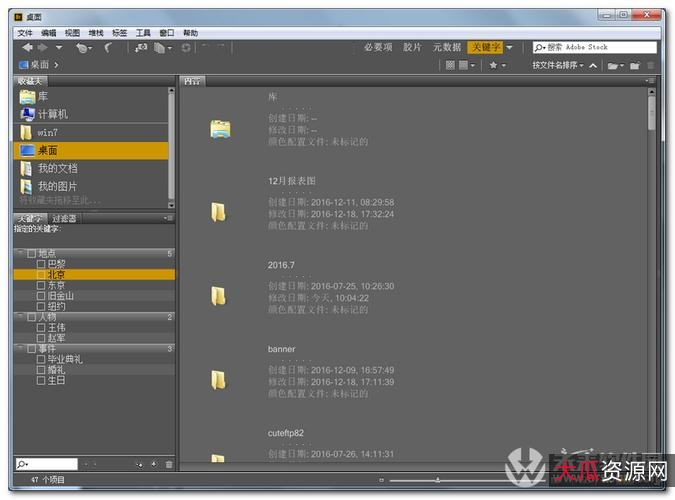Viewport: 675px width, 500px height.
Task: Click the delete keyword trash icon
Action: coord(169,464)
